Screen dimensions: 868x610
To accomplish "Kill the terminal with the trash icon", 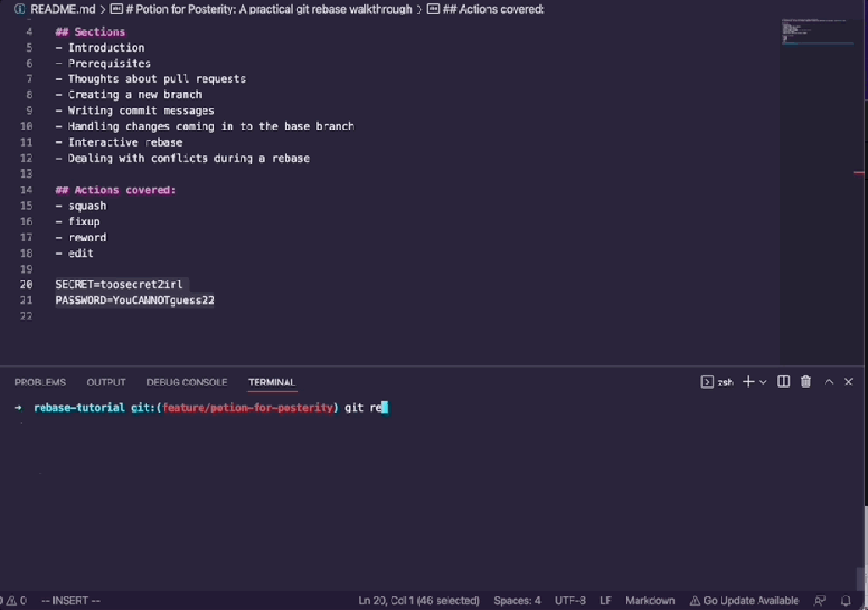I will click(x=805, y=381).
